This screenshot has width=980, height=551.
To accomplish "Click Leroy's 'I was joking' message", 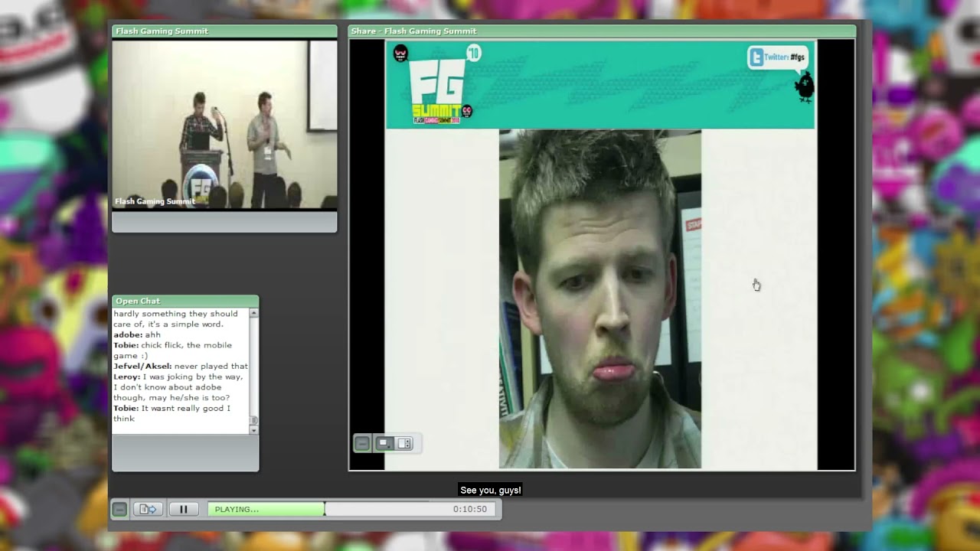I will click(178, 387).
